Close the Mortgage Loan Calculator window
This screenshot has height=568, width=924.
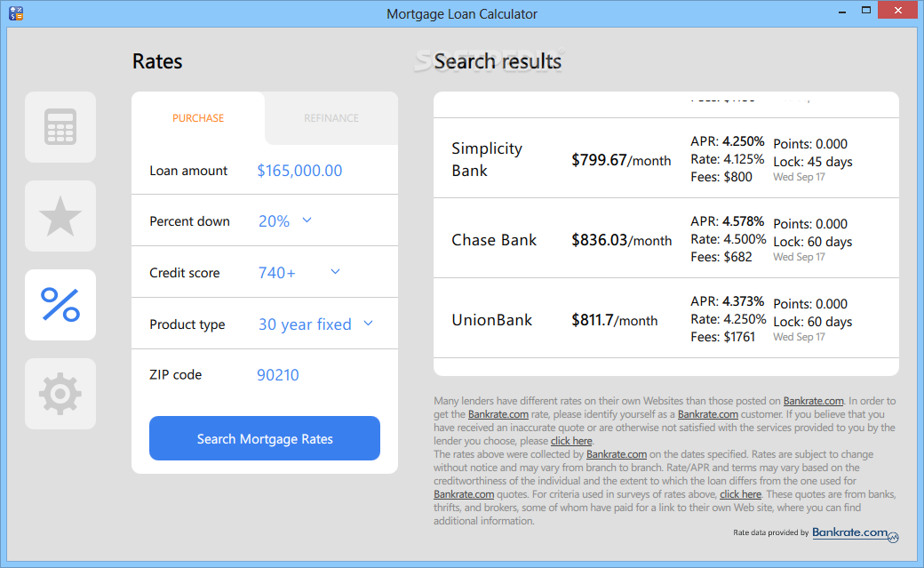click(897, 10)
